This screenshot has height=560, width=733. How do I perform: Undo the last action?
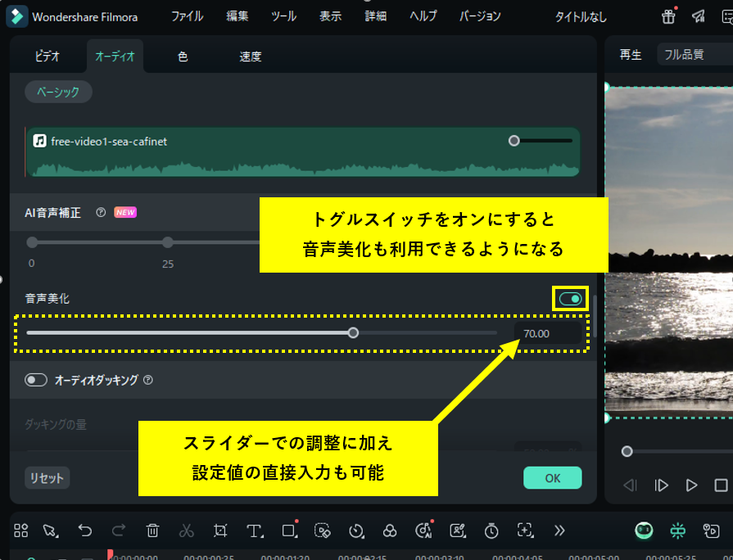[84, 531]
